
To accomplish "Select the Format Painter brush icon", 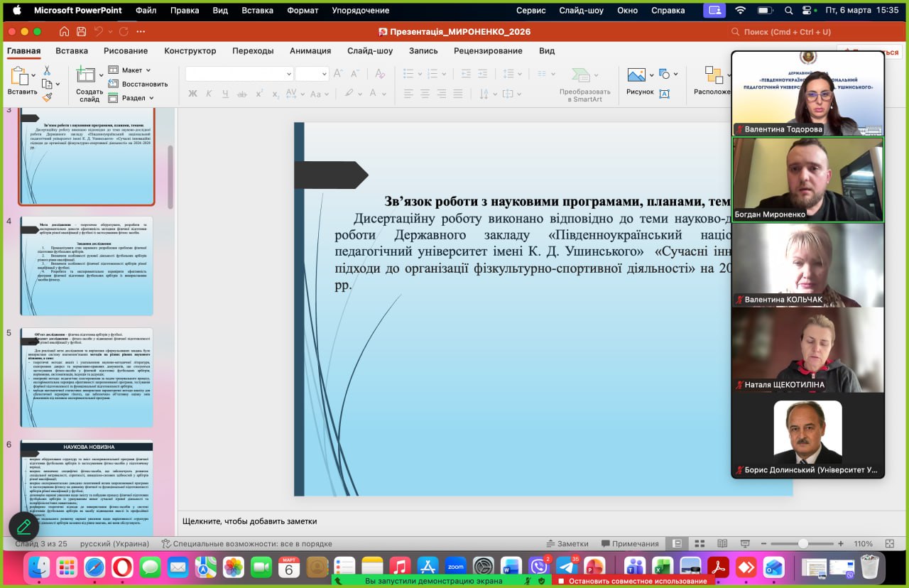I will (47, 97).
